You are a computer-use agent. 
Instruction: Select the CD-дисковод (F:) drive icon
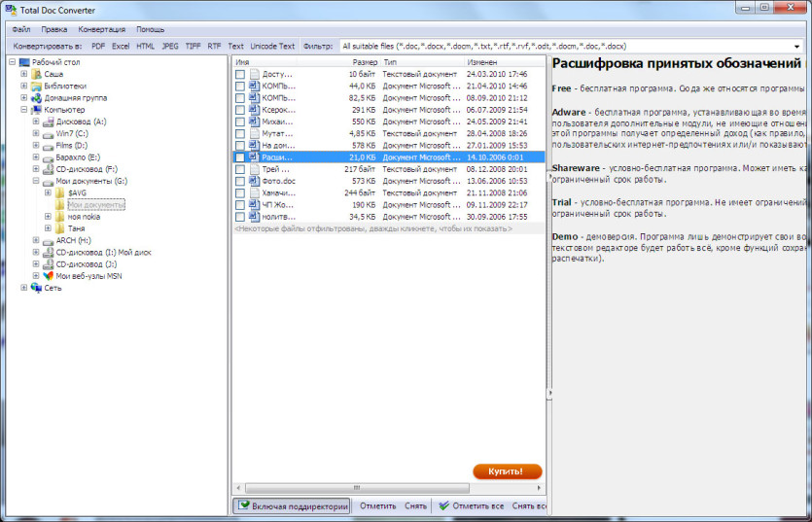click(48, 169)
